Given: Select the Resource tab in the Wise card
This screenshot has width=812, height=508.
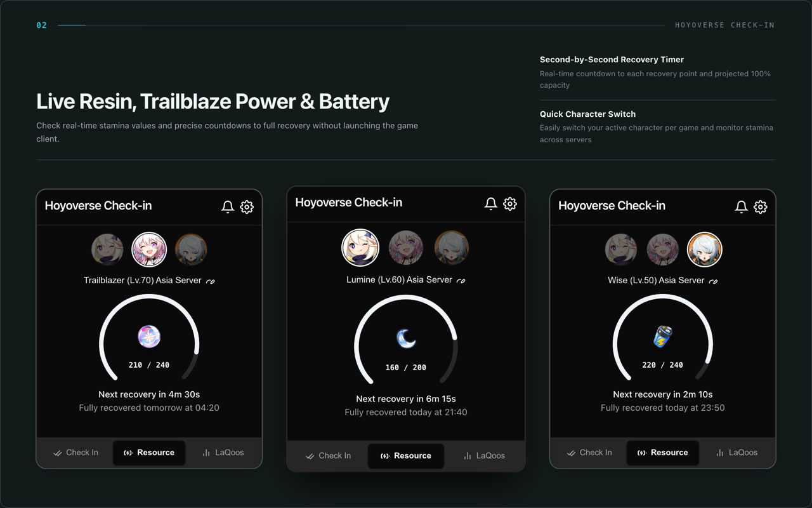Looking at the screenshot, I should 663,453.
